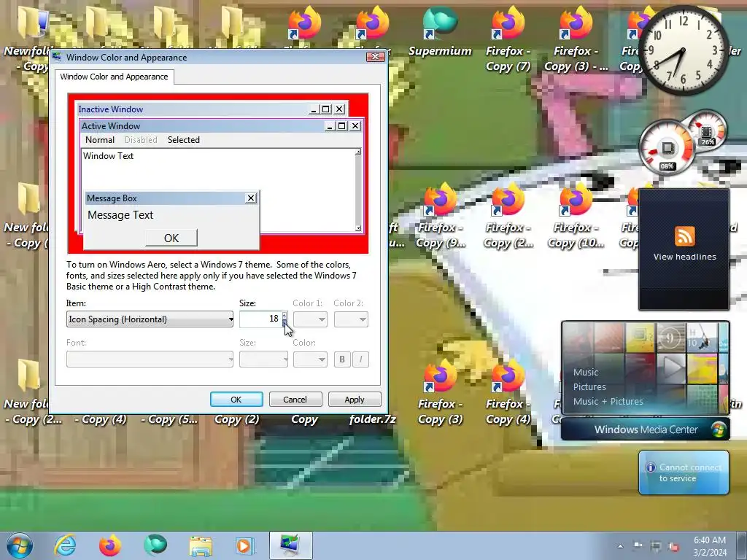Click the Size field showing 18
The image size is (747, 560).
coord(260,319)
